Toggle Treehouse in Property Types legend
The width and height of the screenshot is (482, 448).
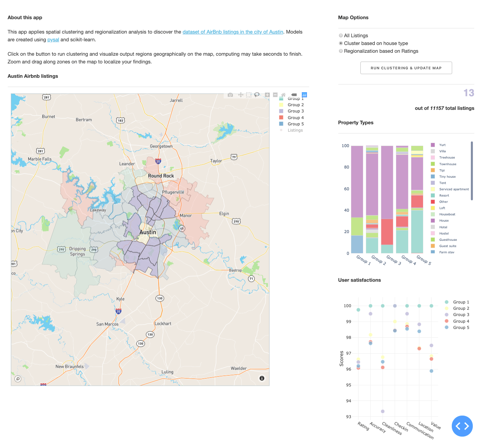click(447, 157)
